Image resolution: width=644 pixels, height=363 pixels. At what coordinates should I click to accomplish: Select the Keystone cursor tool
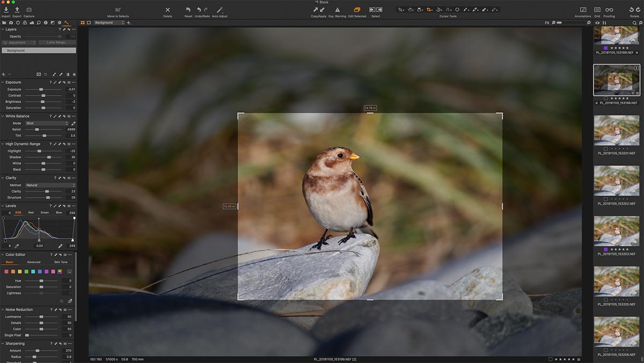[x=449, y=10]
